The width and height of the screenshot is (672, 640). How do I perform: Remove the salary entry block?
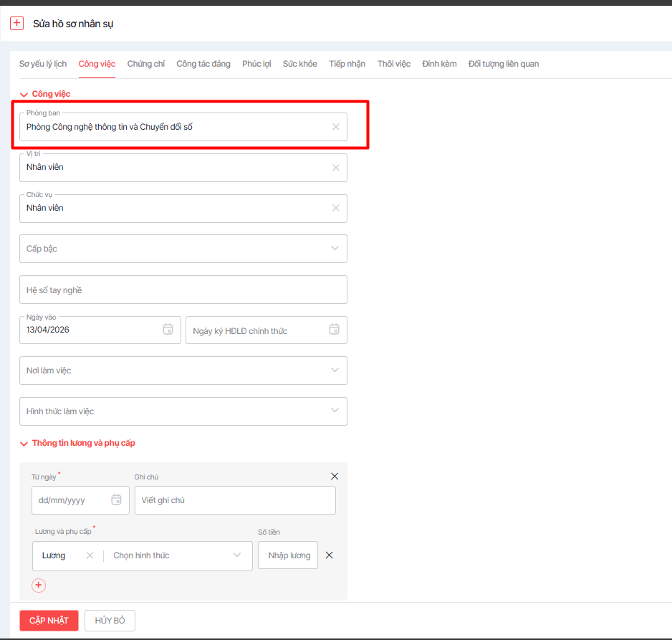pyautogui.click(x=334, y=477)
